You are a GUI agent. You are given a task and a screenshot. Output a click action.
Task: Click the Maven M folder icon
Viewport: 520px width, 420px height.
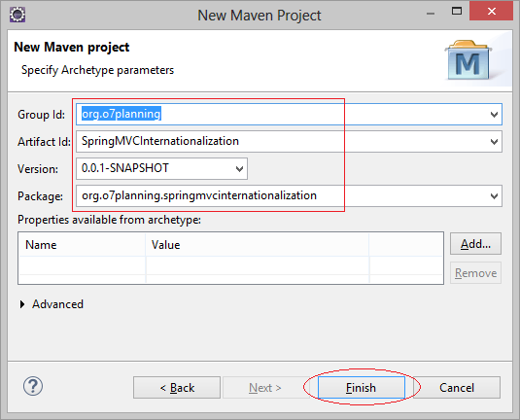468,60
